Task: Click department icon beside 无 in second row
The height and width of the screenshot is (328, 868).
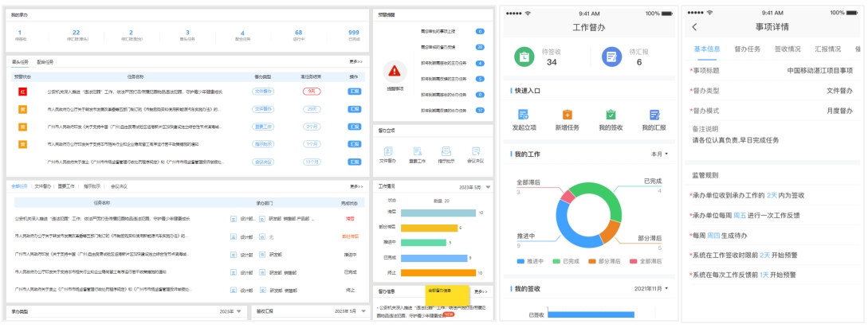Action: 262,236
